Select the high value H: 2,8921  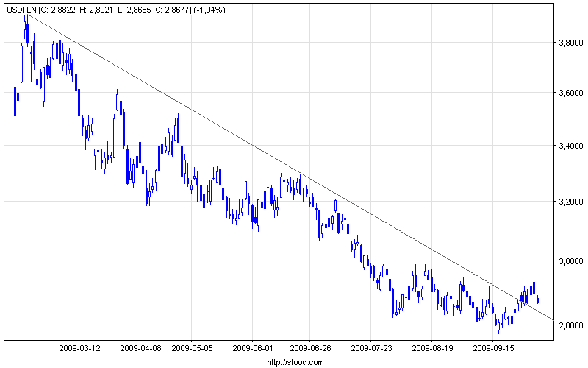tap(96, 10)
